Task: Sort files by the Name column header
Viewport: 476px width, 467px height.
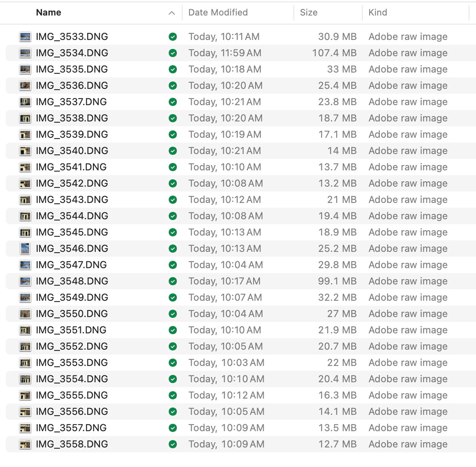Action: 49,13
